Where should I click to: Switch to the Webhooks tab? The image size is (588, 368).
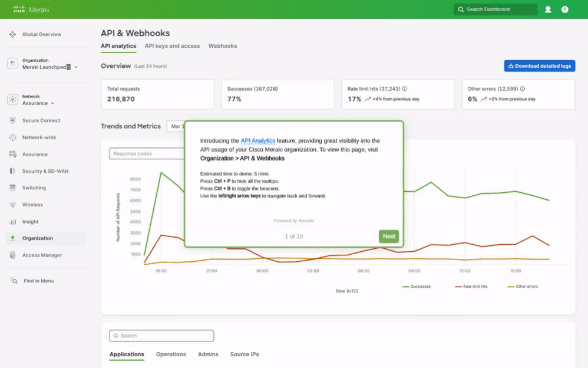[x=223, y=45]
